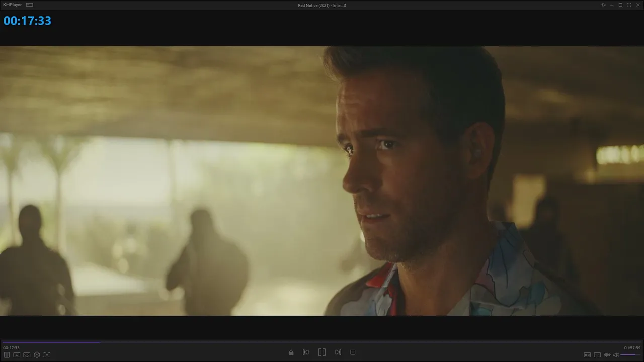Adjust the volume slider
Viewport: 644px width, 362px height.
pyautogui.click(x=630, y=355)
